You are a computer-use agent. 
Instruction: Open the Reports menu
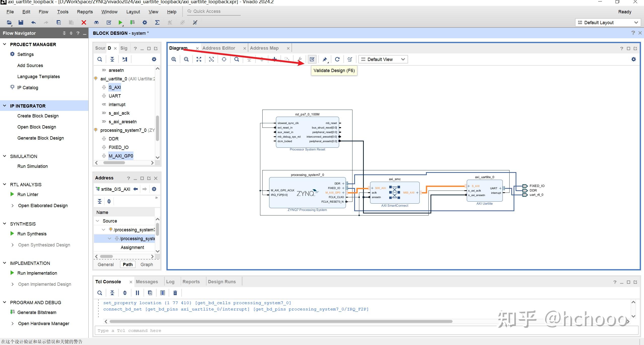[x=85, y=12]
